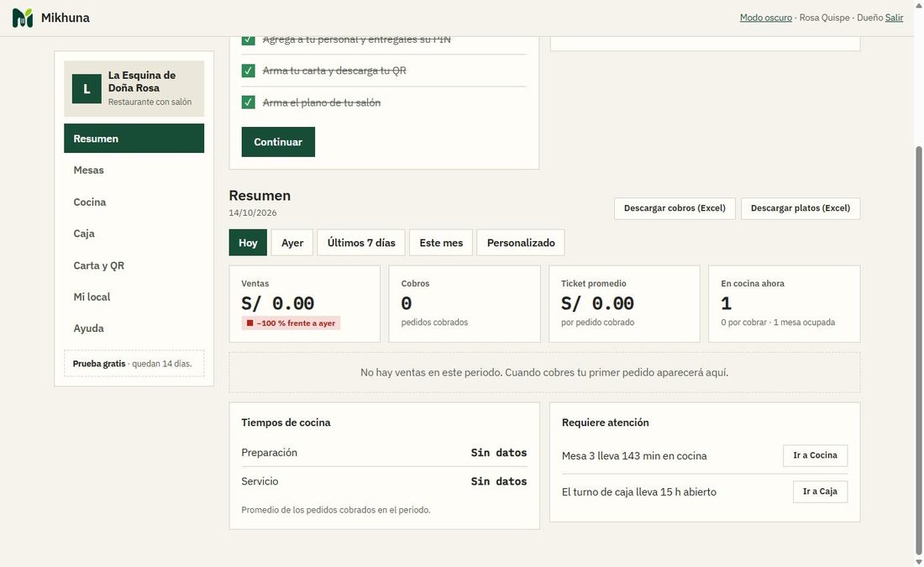Select the Este mes tab
Screen dimensions: 924x567
(441, 243)
